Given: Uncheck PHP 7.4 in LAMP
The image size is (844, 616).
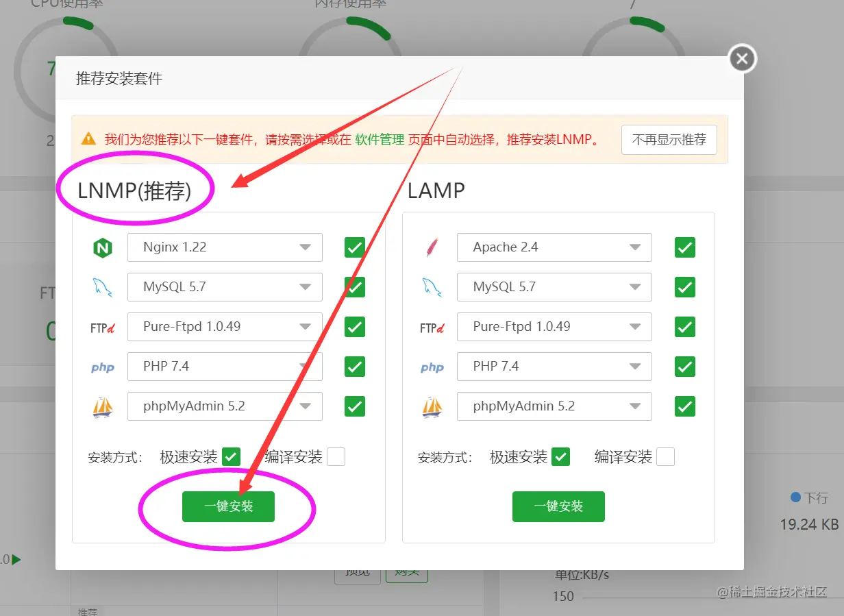Looking at the screenshot, I should [x=685, y=367].
